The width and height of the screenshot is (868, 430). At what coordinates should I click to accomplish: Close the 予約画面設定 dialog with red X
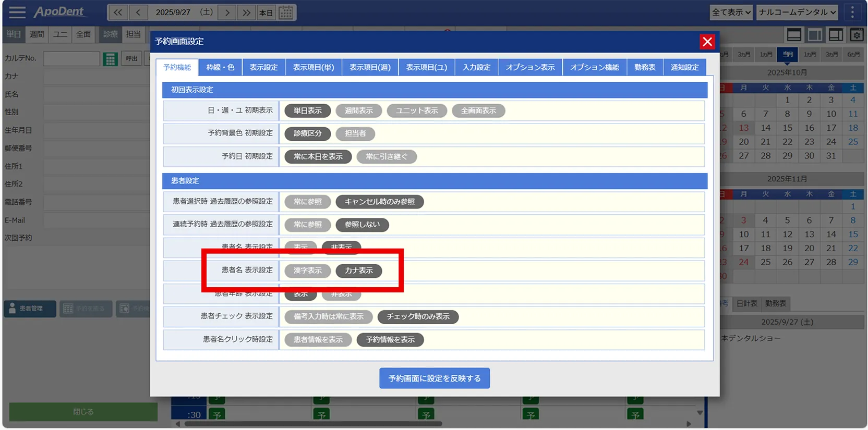[x=707, y=42]
